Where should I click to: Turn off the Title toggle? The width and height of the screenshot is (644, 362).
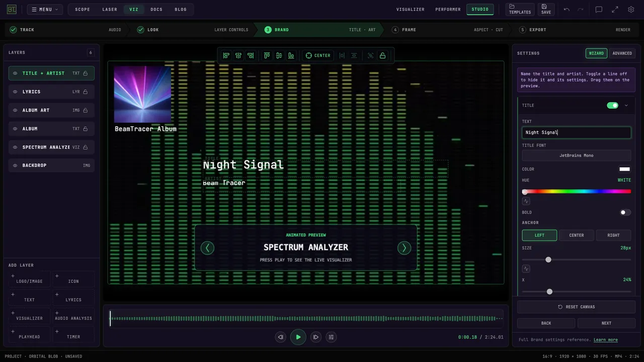(x=612, y=106)
